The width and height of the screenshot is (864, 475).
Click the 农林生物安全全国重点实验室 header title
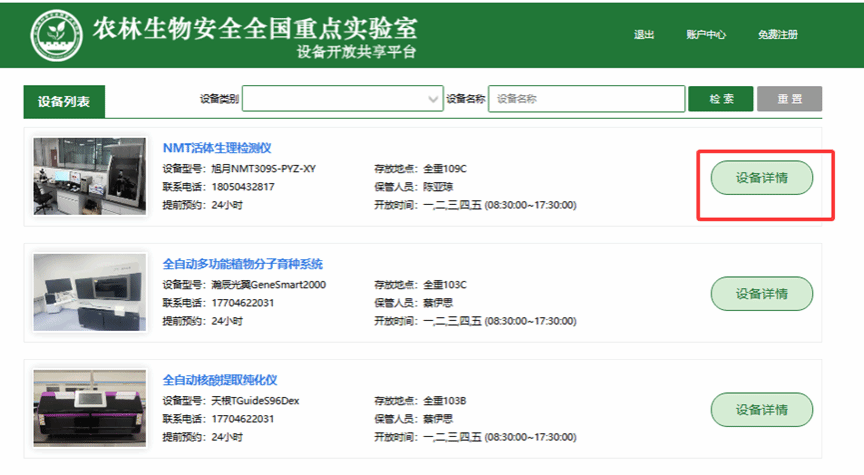click(255, 28)
